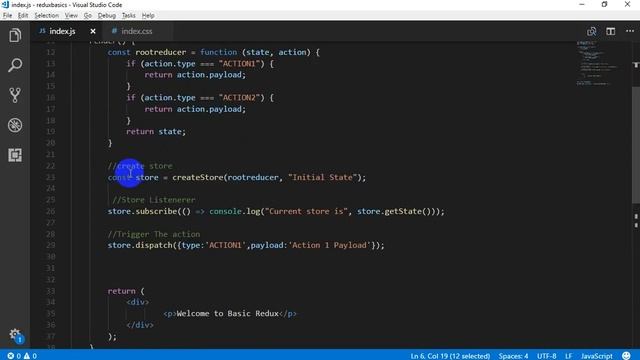The image size is (640, 360).
Task: Close the index.js editor tab
Action: [x=93, y=31]
